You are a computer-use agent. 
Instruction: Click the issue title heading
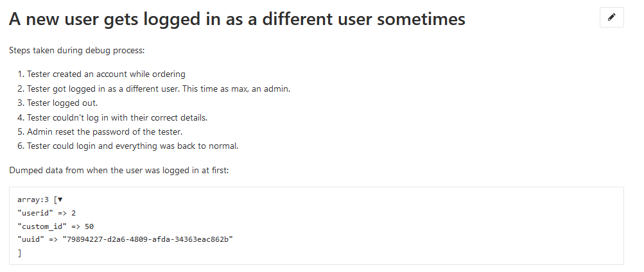pyautogui.click(x=236, y=20)
